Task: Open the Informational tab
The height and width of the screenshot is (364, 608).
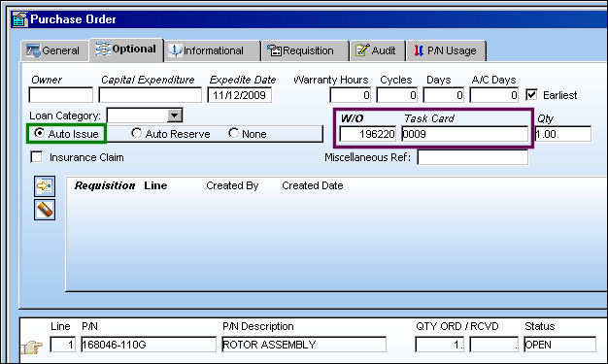Action: (212, 50)
